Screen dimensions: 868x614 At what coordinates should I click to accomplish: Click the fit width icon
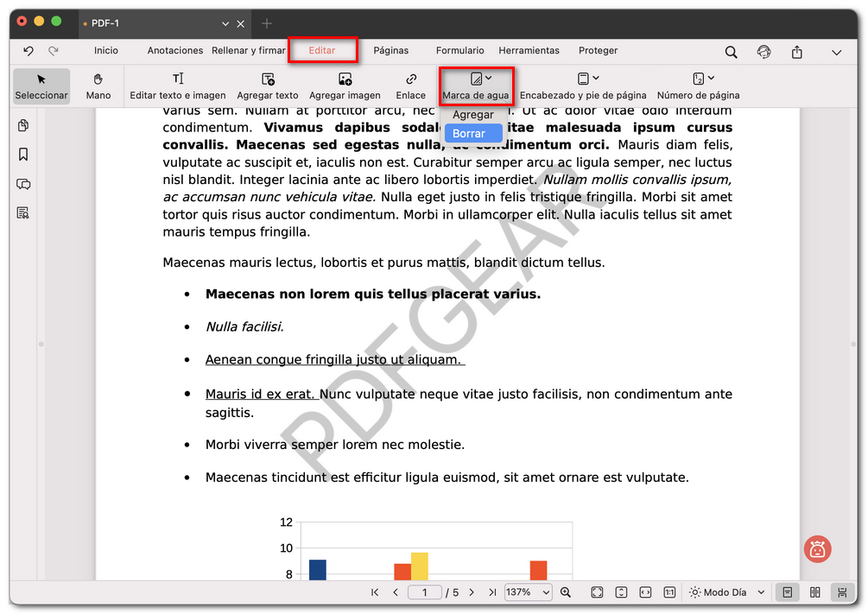pos(645,592)
